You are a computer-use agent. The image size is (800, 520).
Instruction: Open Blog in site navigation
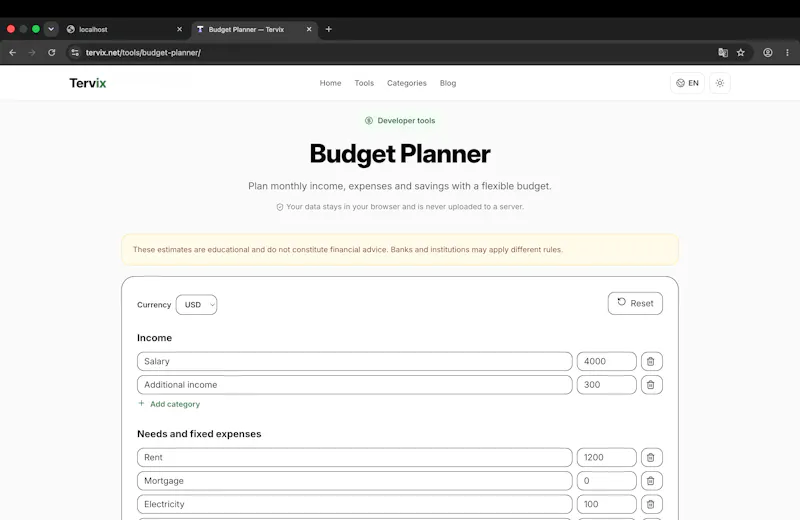tap(448, 83)
